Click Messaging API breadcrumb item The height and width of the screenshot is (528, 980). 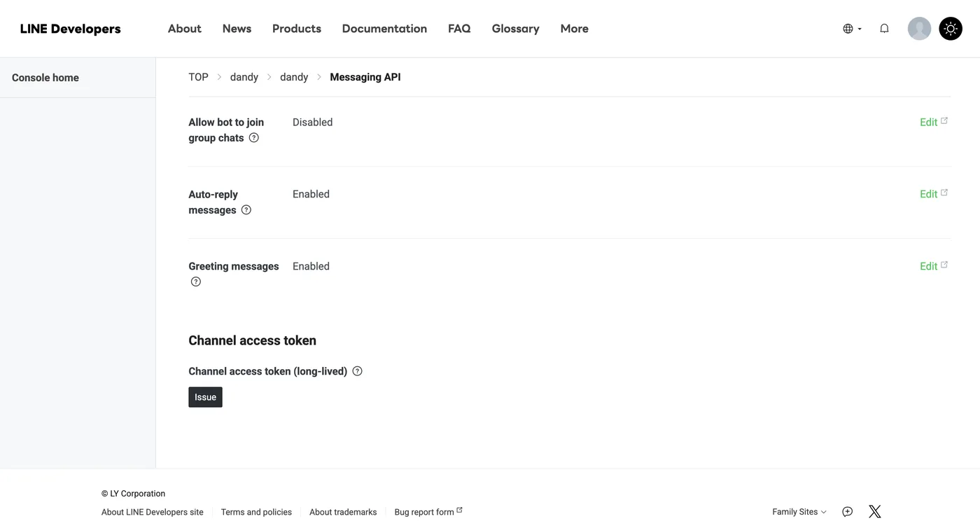coord(365,77)
